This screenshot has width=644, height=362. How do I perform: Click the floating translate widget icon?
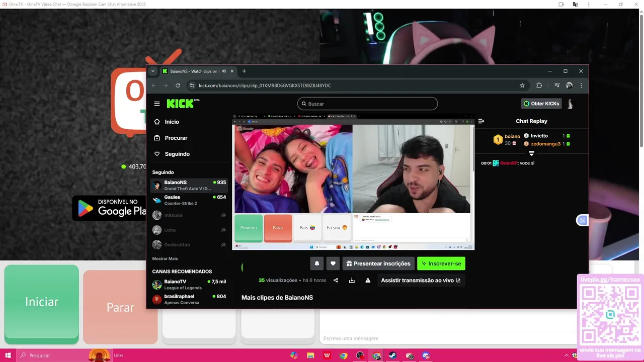pos(582,220)
